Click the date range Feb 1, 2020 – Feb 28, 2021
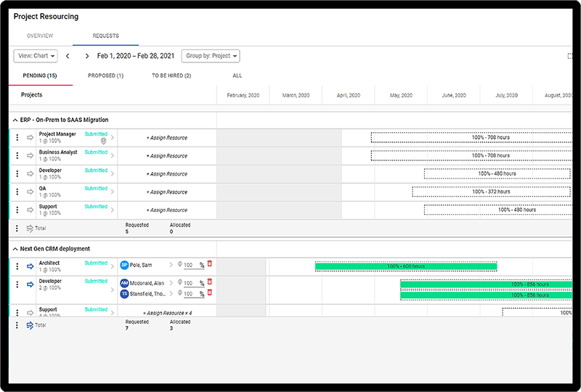The width and height of the screenshot is (581, 392). pyautogui.click(x=136, y=56)
